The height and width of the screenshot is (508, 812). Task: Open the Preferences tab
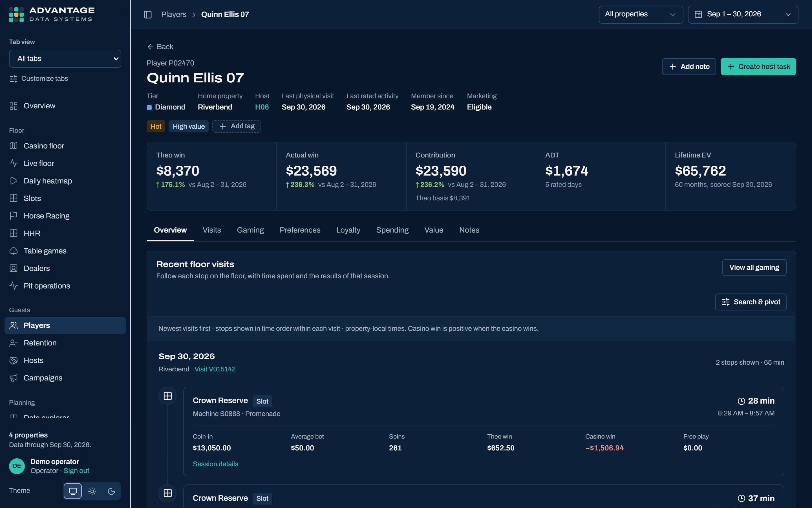[300, 230]
